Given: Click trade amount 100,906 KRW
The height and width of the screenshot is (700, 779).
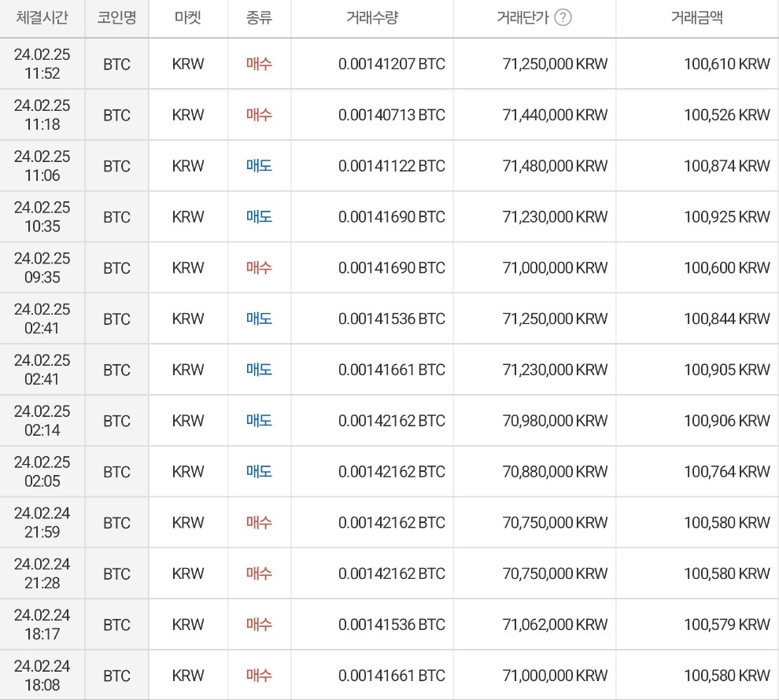Looking at the screenshot, I should [727, 421].
